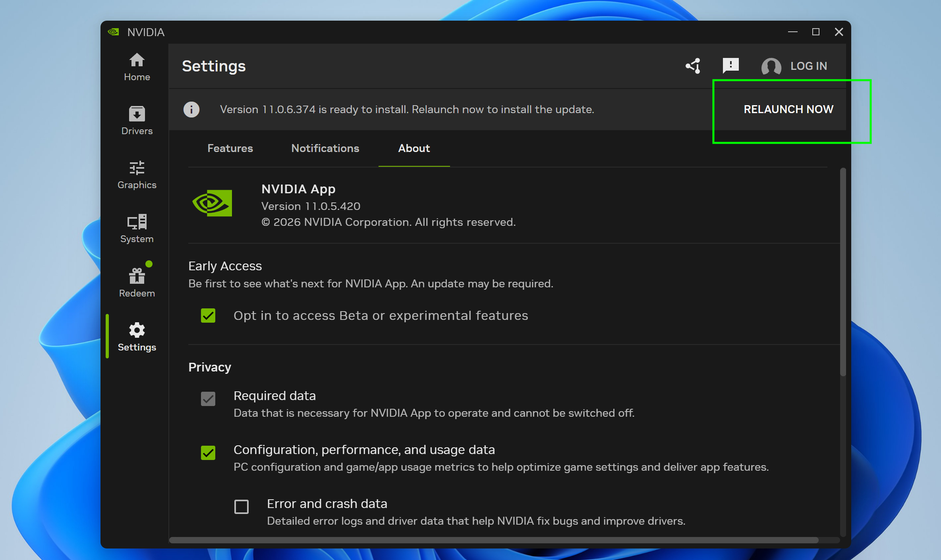The width and height of the screenshot is (941, 560).
Task: Open the Graphics settings panel
Action: pyautogui.click(x=137, y=175)
